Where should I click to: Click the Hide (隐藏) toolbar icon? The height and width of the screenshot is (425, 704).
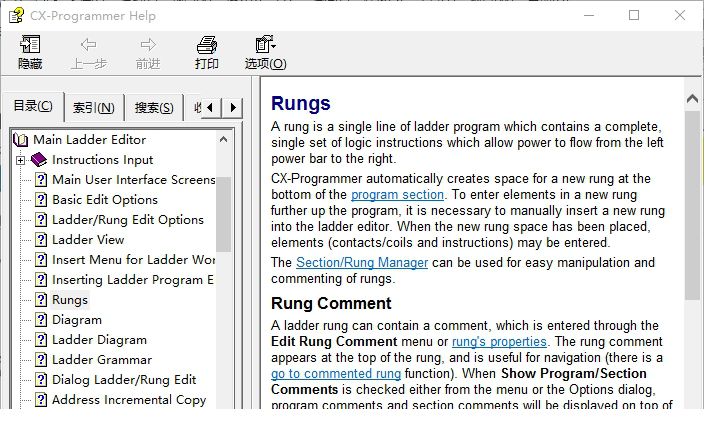point(30,44)
